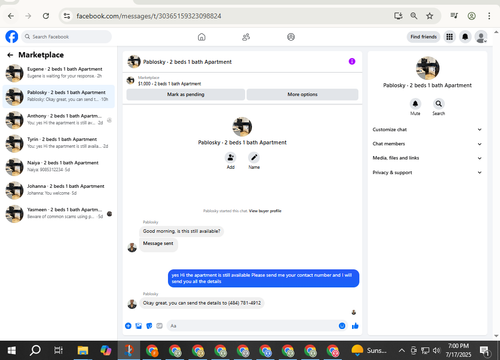Open the $1,000 apartment listing link

pyautogui.click(x=169, y=84)
